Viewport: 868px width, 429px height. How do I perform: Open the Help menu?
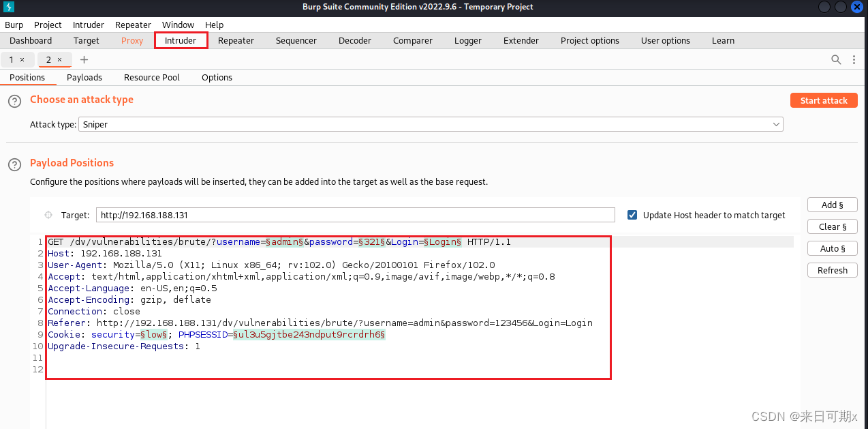(x=214, y=25)
